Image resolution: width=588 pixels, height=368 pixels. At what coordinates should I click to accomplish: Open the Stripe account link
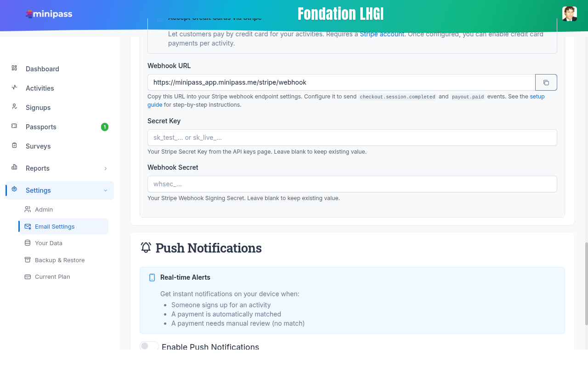coord(382,34)
